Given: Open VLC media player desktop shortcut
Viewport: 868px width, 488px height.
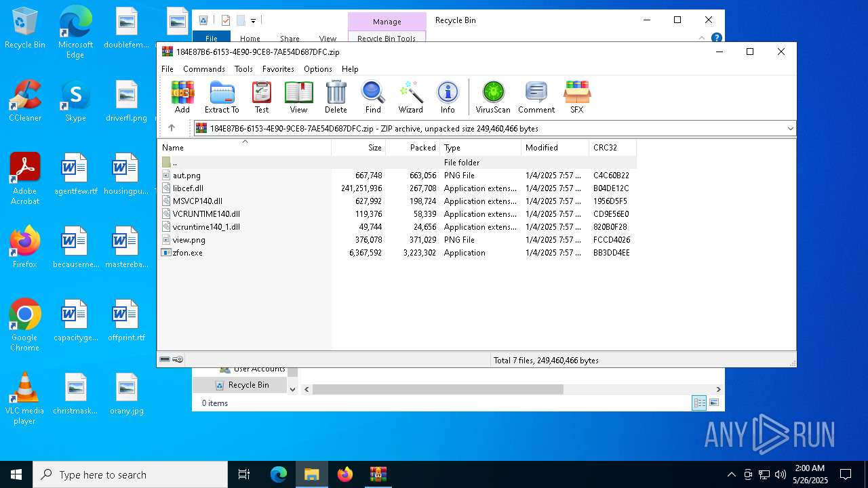Looking at the screenshot, I should point(25,399).
